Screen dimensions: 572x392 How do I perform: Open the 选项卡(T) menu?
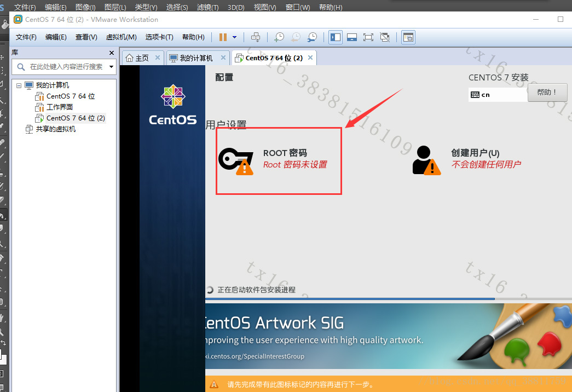click(x=159, y=37)
